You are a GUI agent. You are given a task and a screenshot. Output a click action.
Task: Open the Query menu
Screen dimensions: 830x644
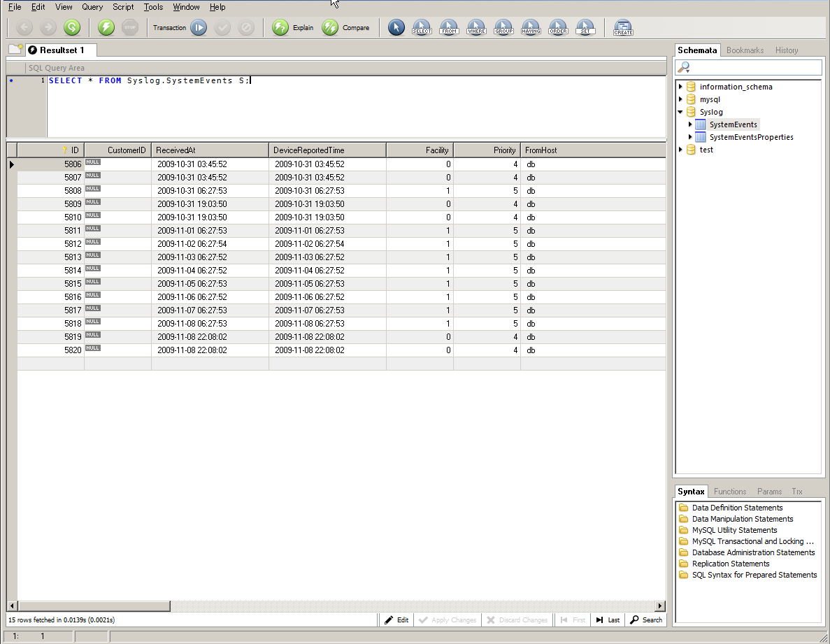[92, 7]
